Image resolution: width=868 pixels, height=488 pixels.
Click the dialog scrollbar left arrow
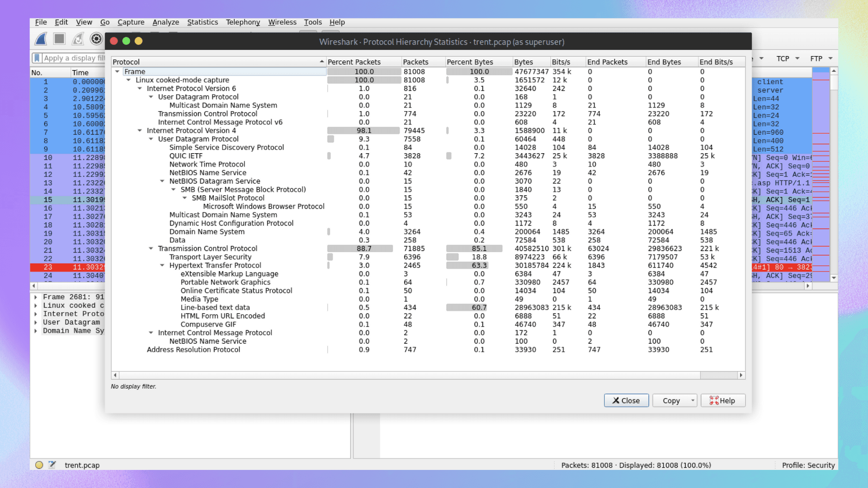click(x=115, y=375)
